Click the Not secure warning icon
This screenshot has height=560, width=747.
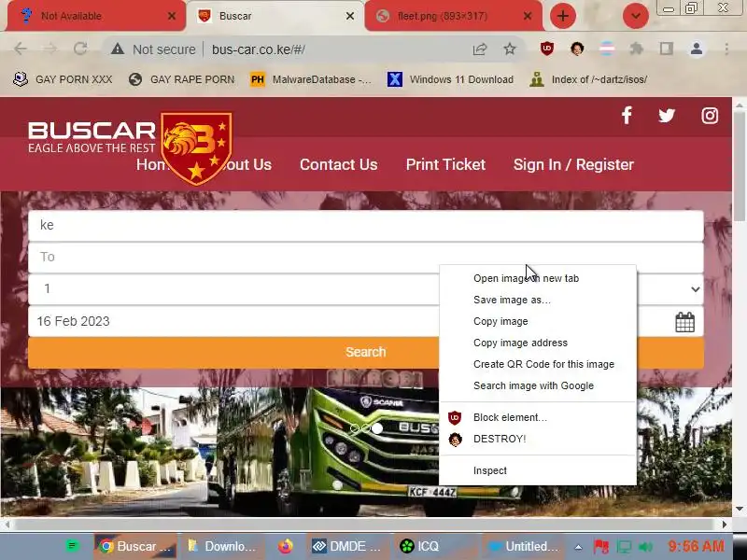[118, 49]
